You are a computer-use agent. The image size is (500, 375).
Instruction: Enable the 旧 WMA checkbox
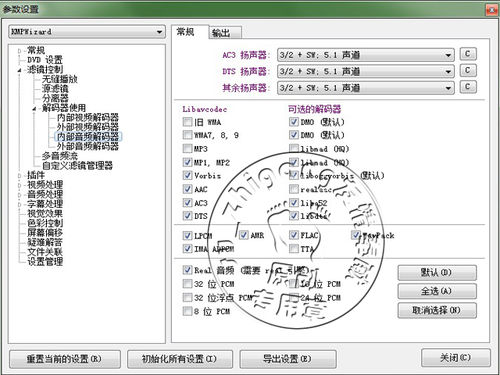[x=187, y=122]
